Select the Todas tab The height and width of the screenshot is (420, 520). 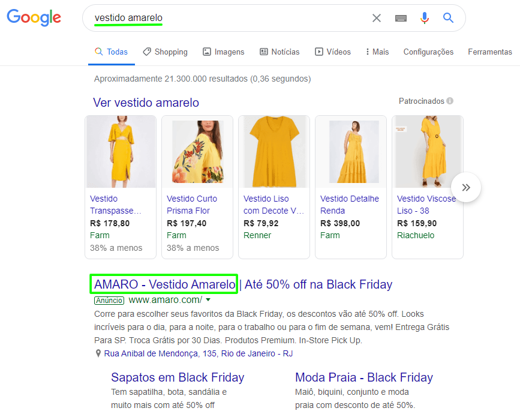111,52
